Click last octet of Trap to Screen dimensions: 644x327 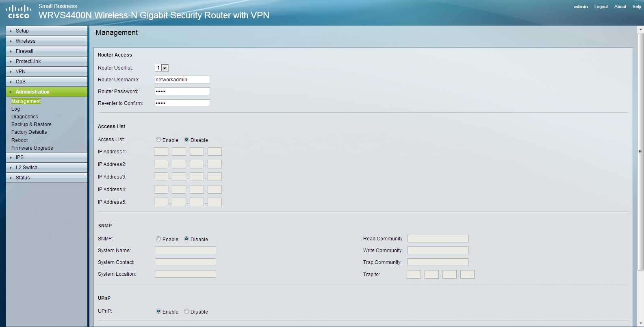click(467, 275)
